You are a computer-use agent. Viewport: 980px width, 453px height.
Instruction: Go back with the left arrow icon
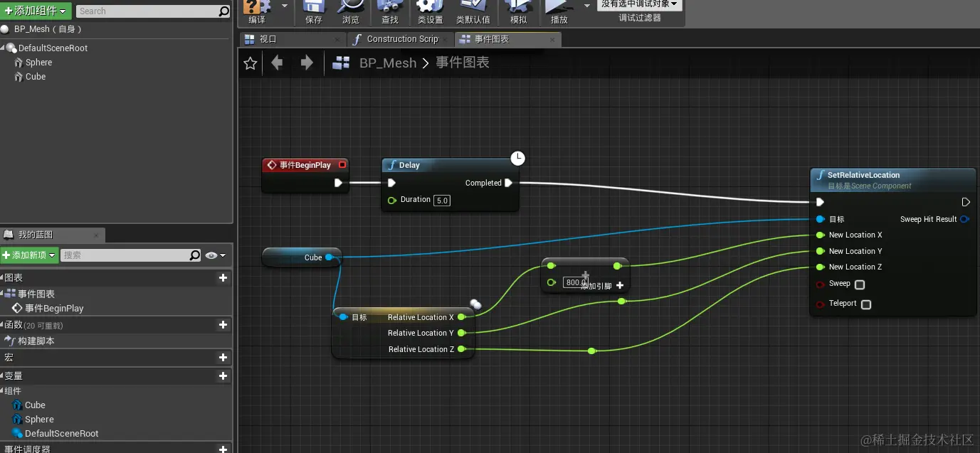(277, 63)
